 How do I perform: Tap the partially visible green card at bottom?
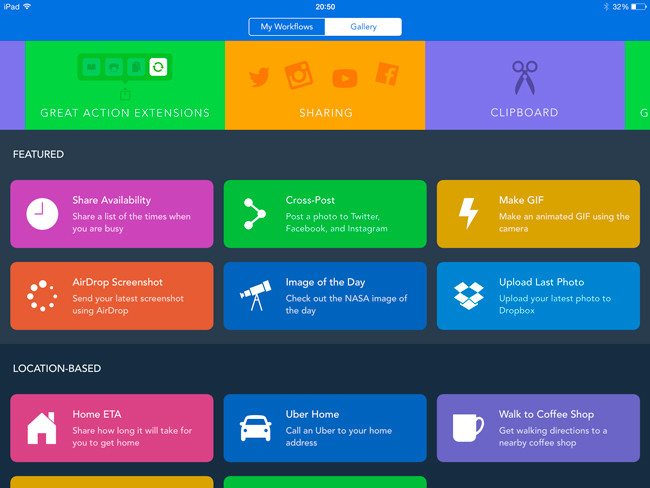tap(325, 482)
